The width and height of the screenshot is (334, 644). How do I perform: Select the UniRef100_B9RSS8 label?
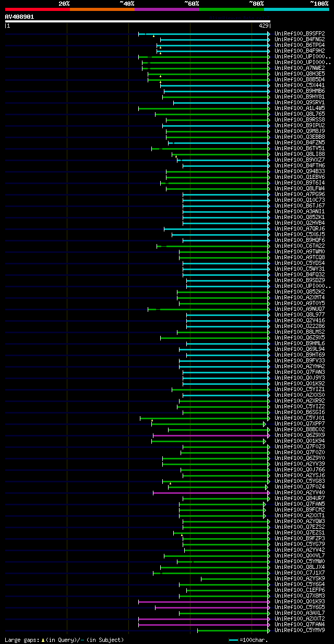coord(300,119)
